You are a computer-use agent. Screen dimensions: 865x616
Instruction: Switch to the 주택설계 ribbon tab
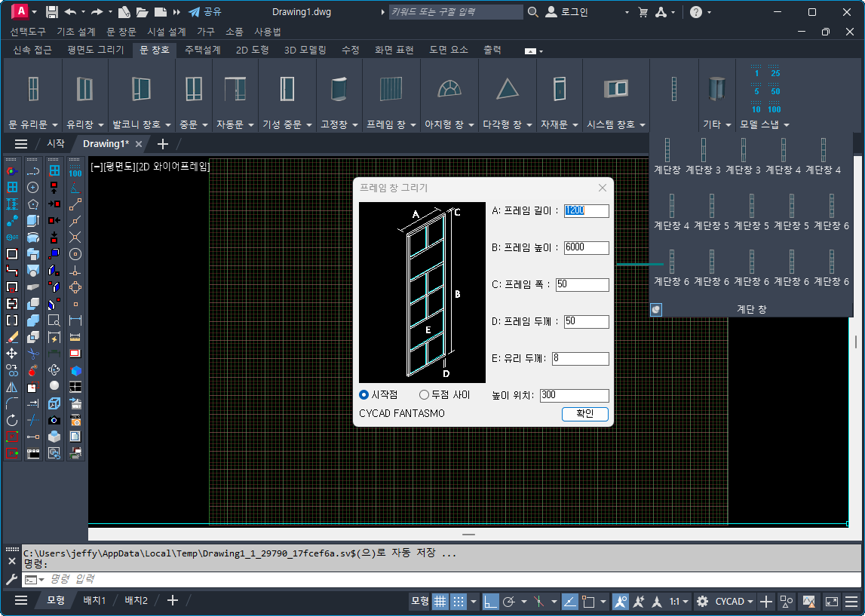point(202,50)
